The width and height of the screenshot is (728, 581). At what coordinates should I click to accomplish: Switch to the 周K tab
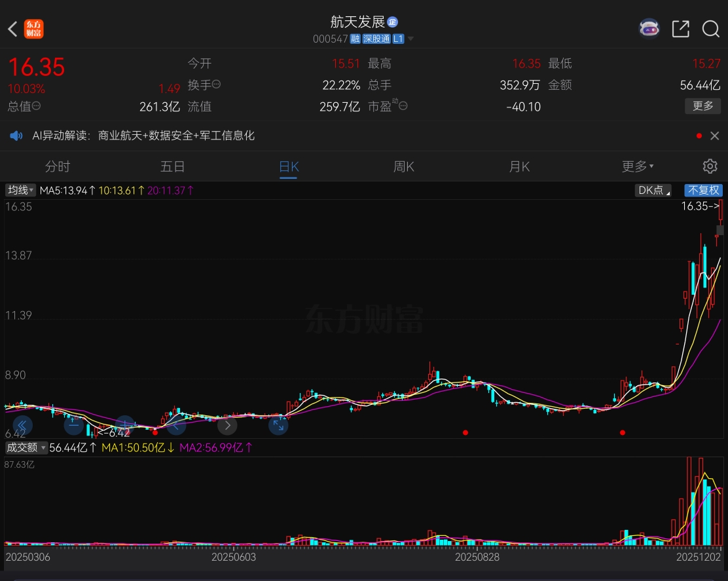403,166
